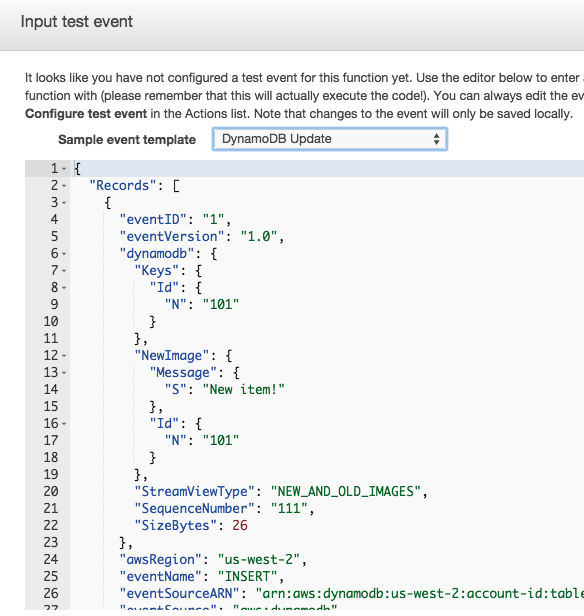Click the arn:aws:dynamodb ARN value

(x=419, y=593)
